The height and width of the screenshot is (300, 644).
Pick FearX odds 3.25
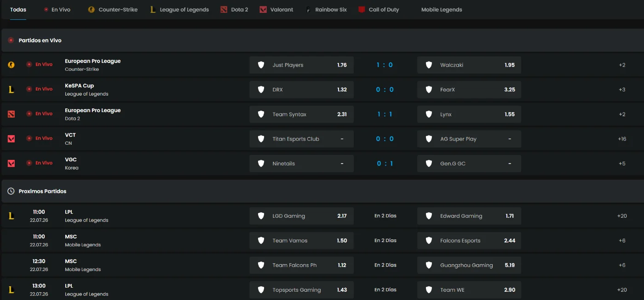pos(469,90)
